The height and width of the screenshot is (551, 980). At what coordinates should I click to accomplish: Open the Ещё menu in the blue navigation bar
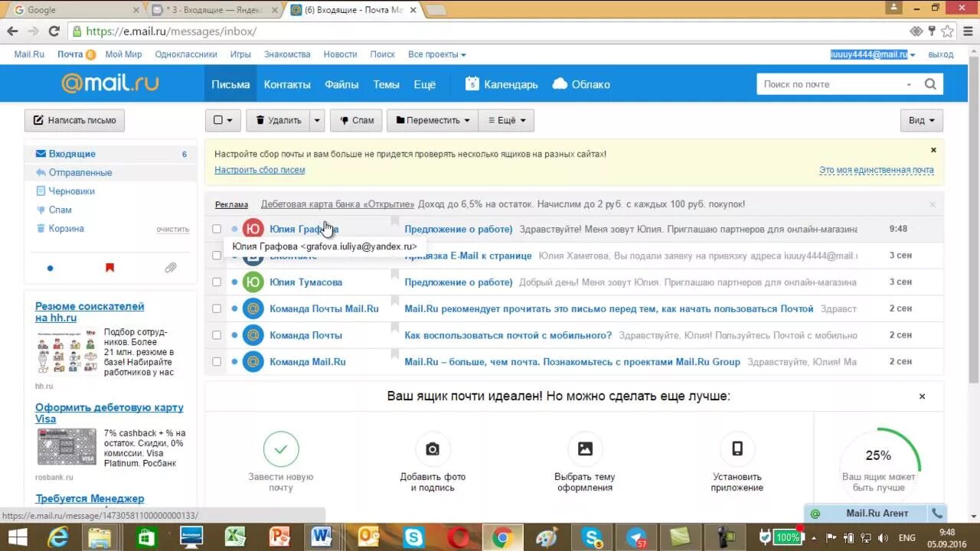pos(425,84)
